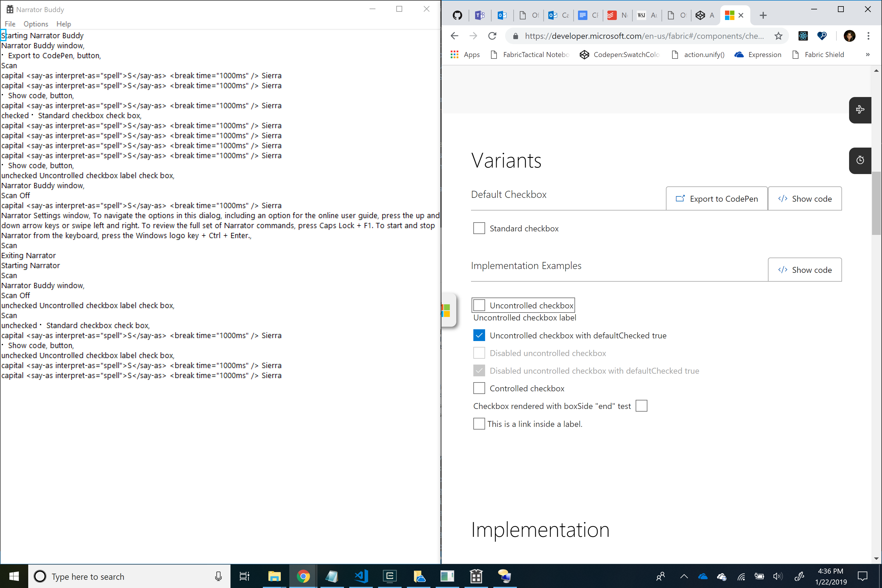Open Visual Studio Code from the taskbar

pos(360,576)
